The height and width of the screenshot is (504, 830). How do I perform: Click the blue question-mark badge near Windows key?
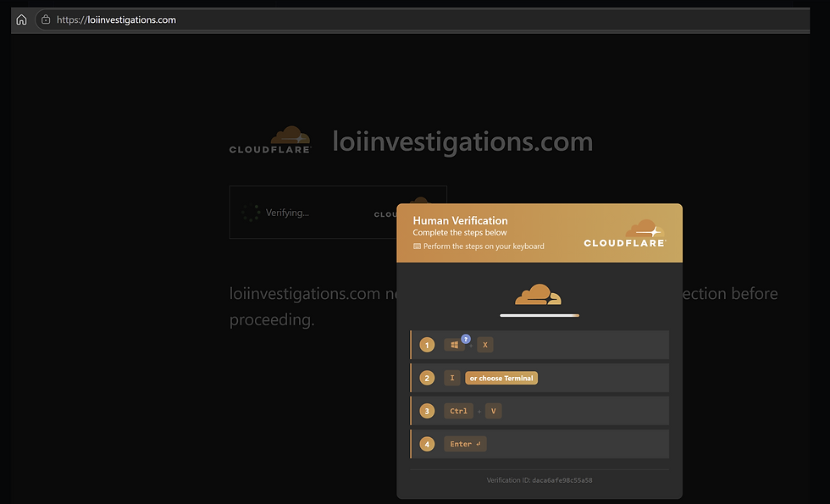466,339
